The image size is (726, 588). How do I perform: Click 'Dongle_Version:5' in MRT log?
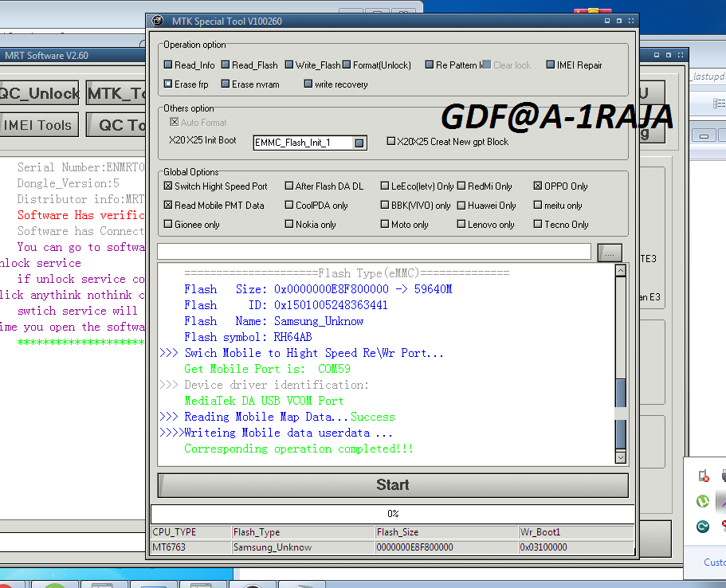pos(68,183)
